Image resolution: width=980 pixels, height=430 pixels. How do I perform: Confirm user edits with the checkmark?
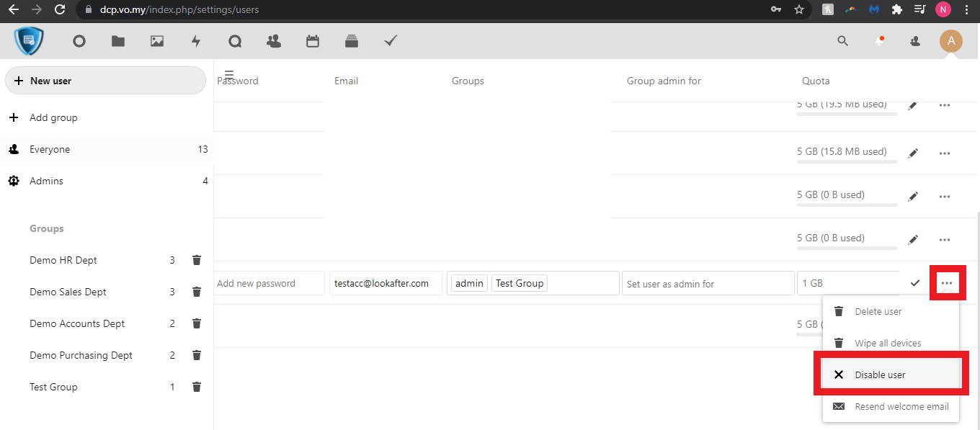pos(915,283)
